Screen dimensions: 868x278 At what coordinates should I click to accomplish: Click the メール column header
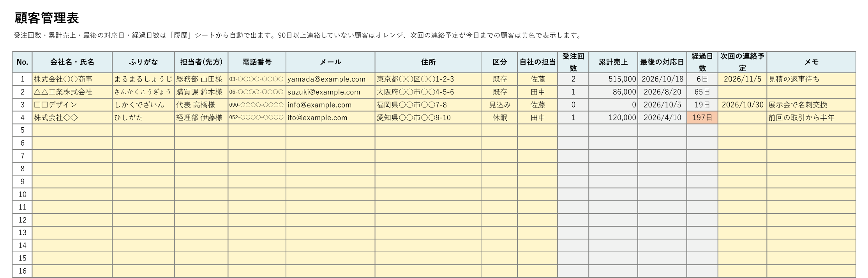click(330, 62)
